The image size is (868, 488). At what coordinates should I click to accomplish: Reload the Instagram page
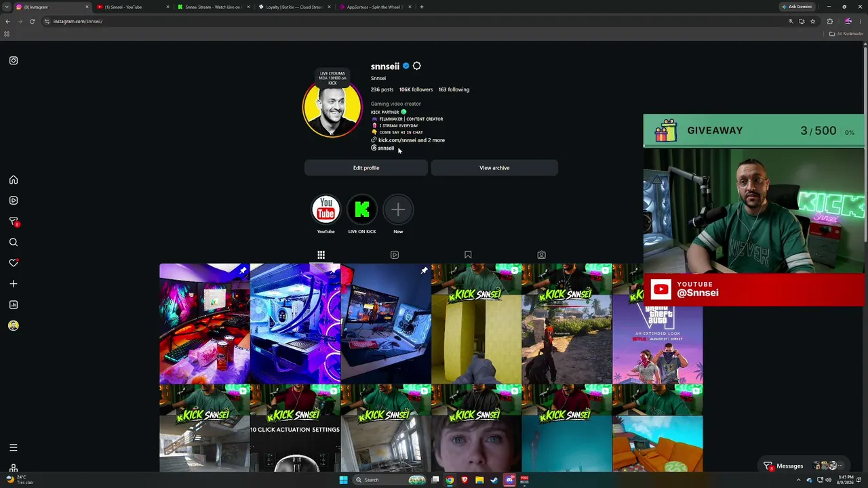pos(32,21)
